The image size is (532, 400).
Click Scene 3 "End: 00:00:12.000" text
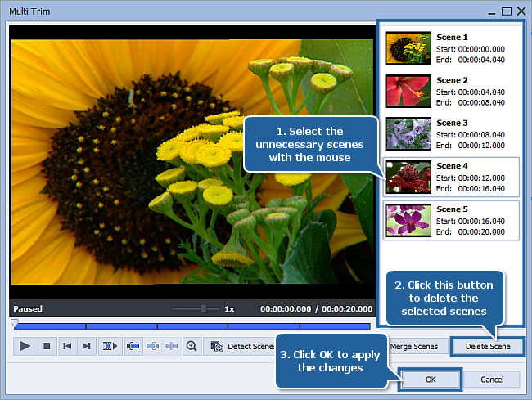point(471,145)
